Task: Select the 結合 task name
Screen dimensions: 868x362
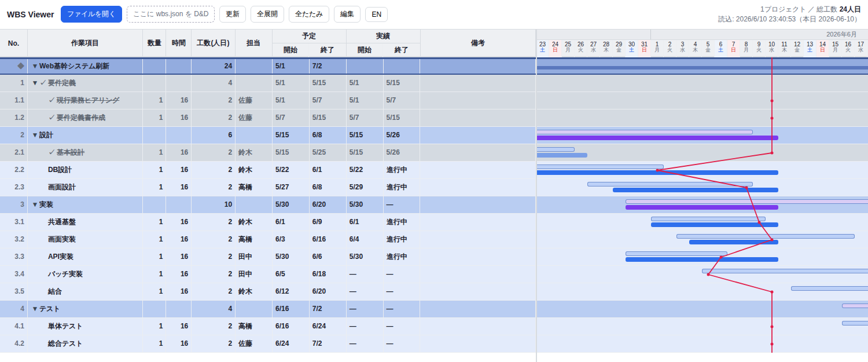Action: (55, 291)
